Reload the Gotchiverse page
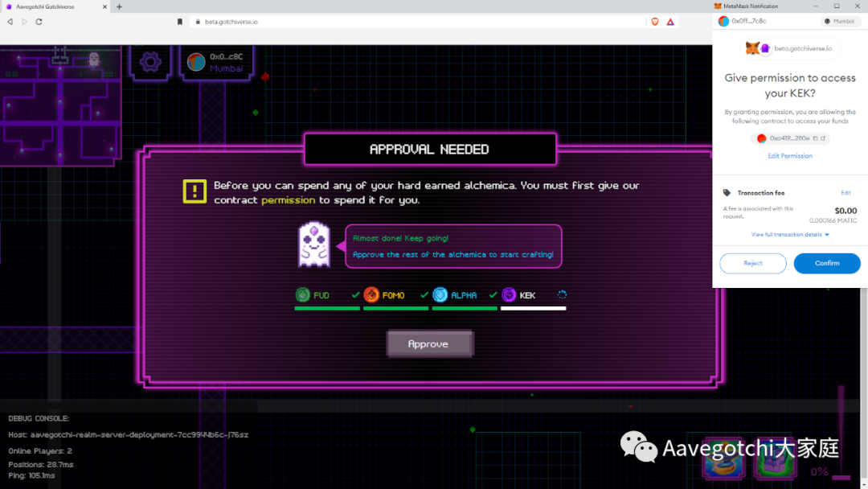The image size is (868, 489). 39,22
